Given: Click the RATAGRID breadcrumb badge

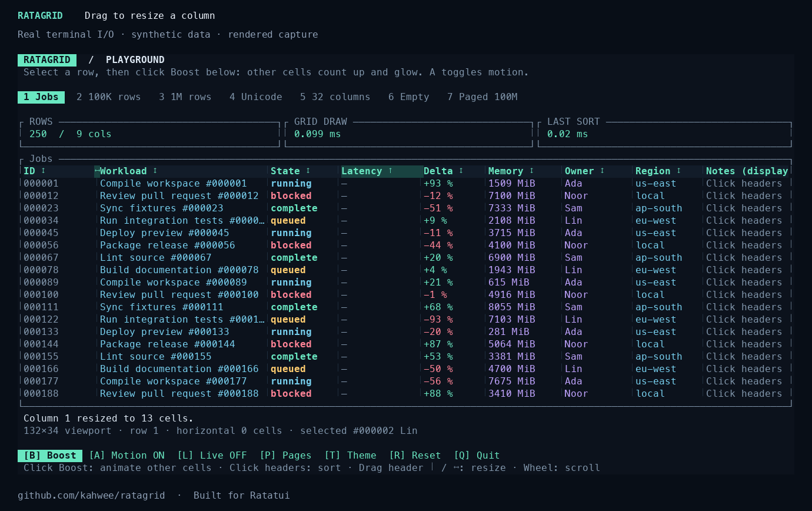Looking at the screenshot, I should pos(47,59).
